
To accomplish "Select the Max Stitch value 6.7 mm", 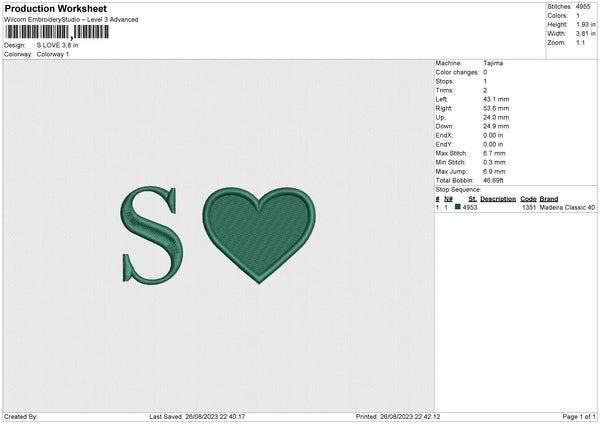I will coord(494,153).
